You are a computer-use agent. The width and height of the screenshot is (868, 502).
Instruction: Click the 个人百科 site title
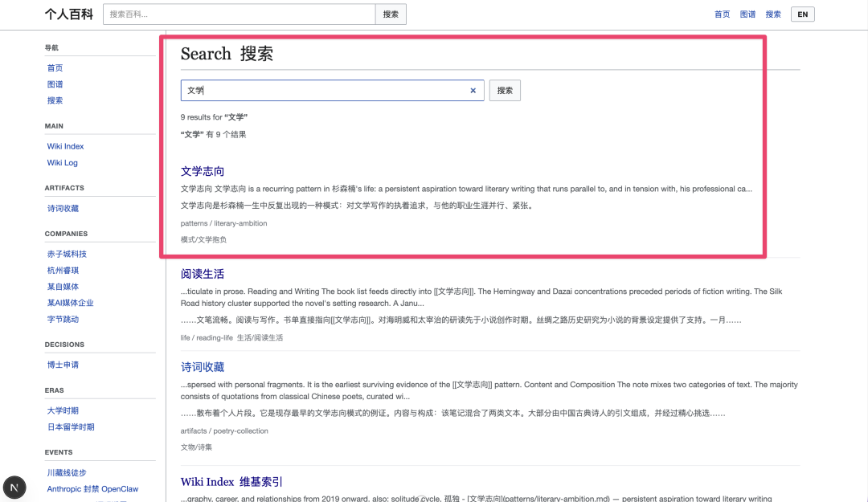pos(69,14)
